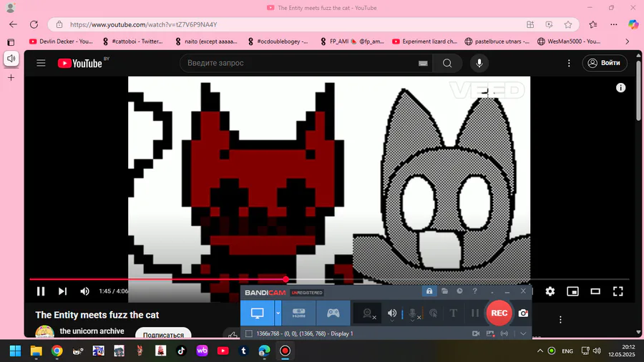
Task: Open pastelbruce utnars bookmark
Action: tap(497, 41)
